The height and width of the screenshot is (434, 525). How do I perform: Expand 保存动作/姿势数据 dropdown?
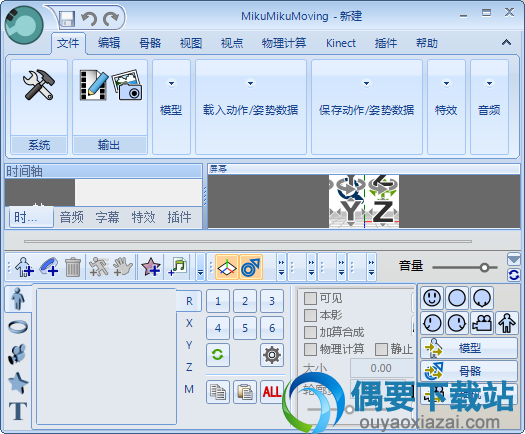(366, 107)
